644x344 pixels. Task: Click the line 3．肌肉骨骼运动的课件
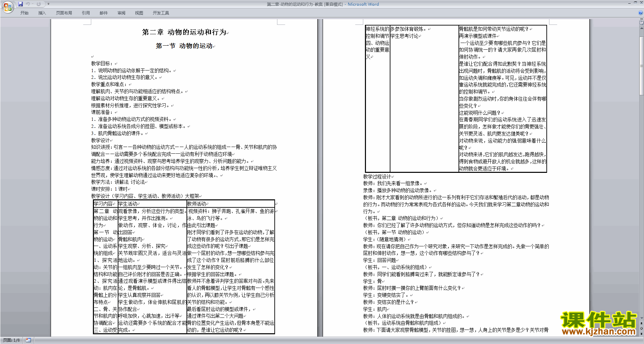(x=117, y=133)
